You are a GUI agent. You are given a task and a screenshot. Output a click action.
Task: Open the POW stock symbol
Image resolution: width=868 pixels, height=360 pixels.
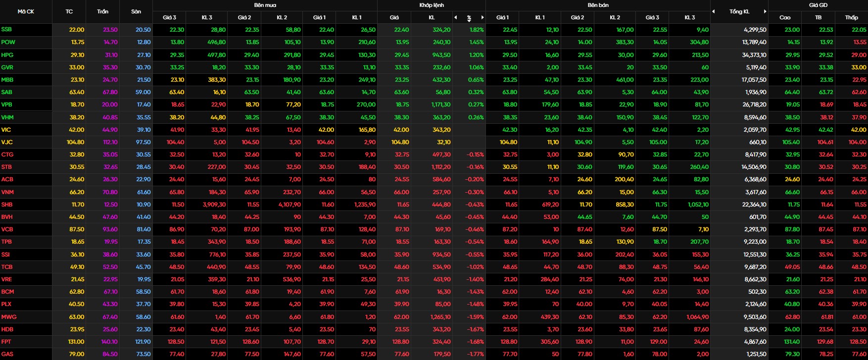[8, 42]
